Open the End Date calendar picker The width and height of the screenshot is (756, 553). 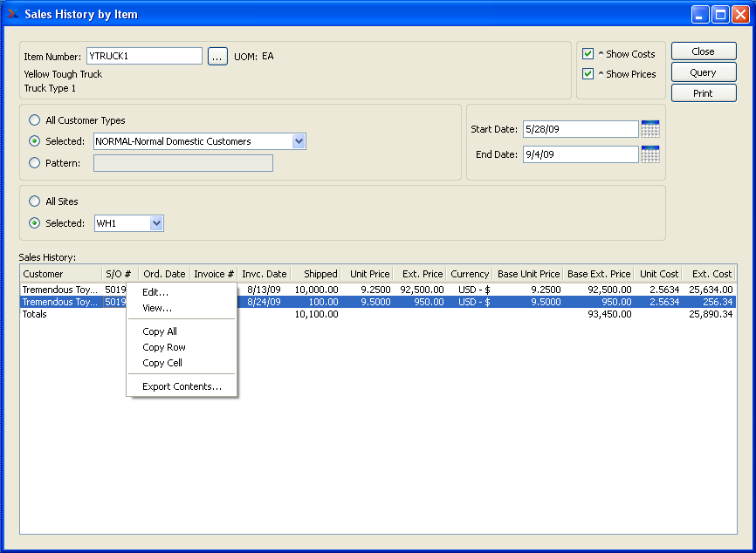pos(649,154)
